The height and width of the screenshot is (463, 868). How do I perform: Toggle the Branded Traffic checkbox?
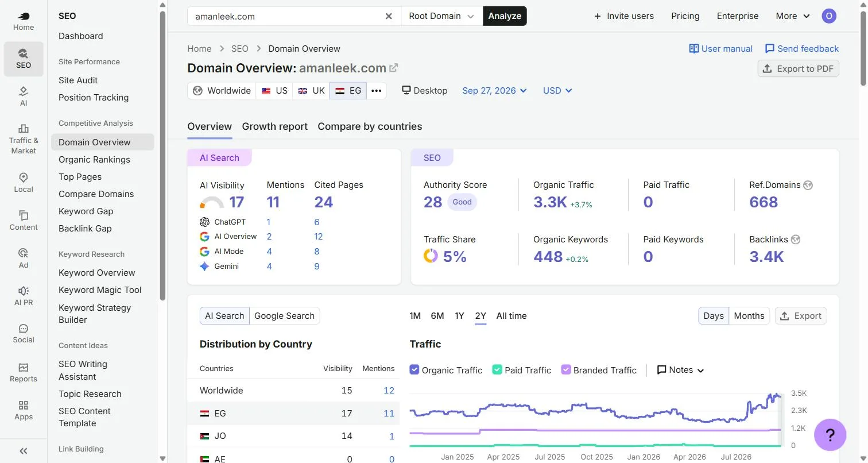(x=566, y=370)
